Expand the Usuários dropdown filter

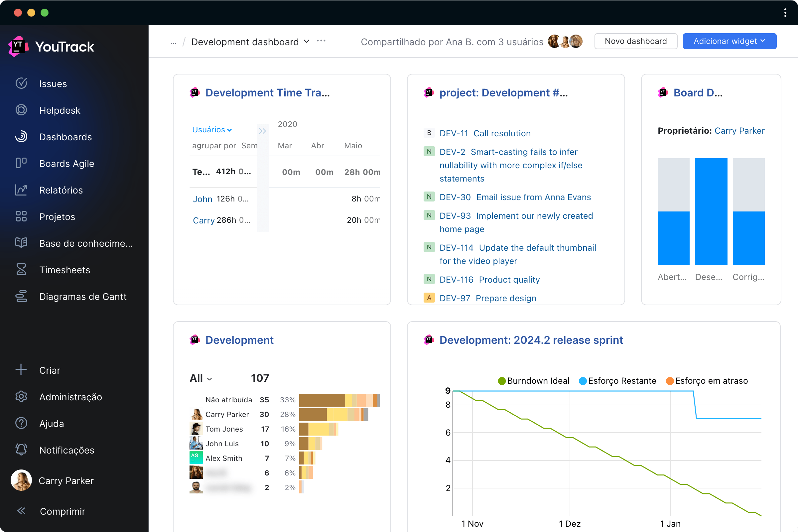(211, 129)
